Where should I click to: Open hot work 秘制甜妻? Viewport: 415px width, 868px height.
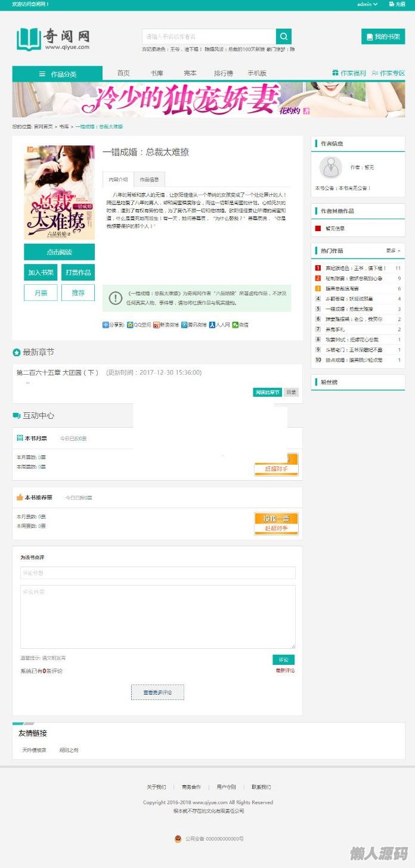354,278
